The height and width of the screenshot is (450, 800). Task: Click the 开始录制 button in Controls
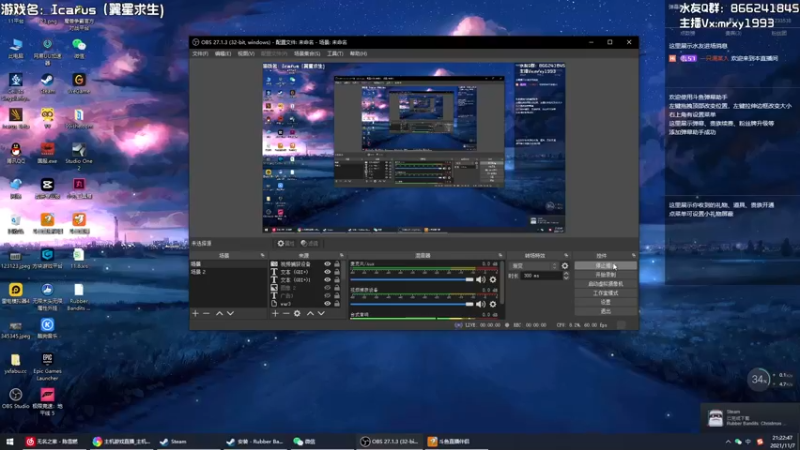point(606,275)
